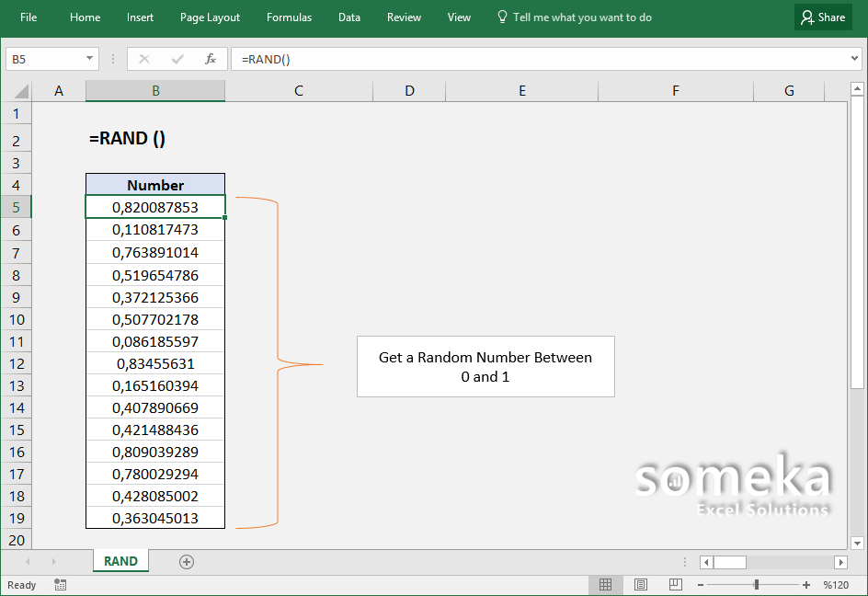Click the Zoom Out minus icon

(700, 584)
